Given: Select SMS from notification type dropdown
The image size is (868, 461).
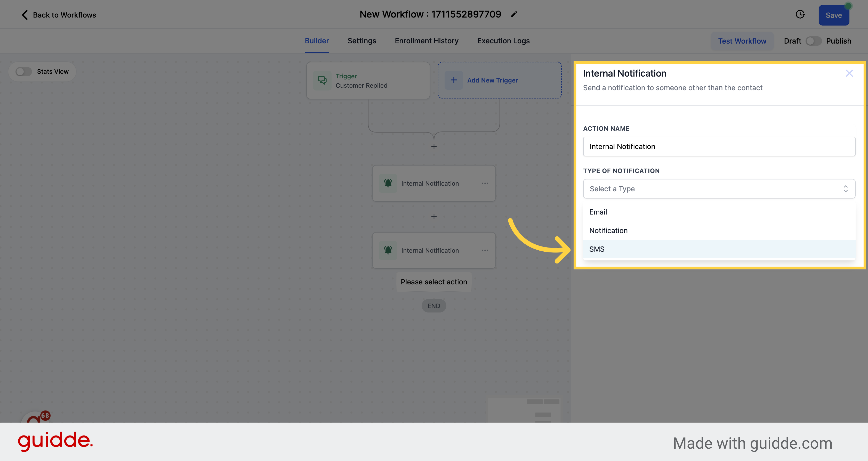Looking at the screenshot, I should pos(597,249).
